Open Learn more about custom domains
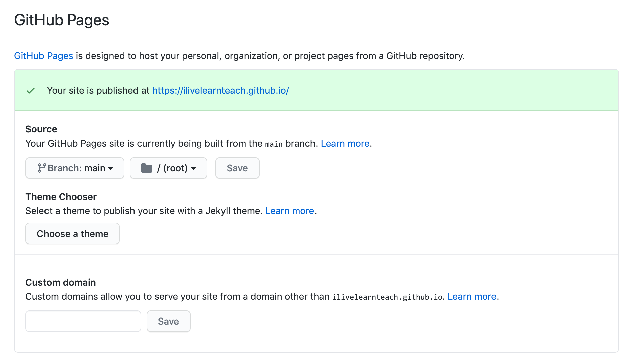 pyautogui.click(x=472, y=297)
